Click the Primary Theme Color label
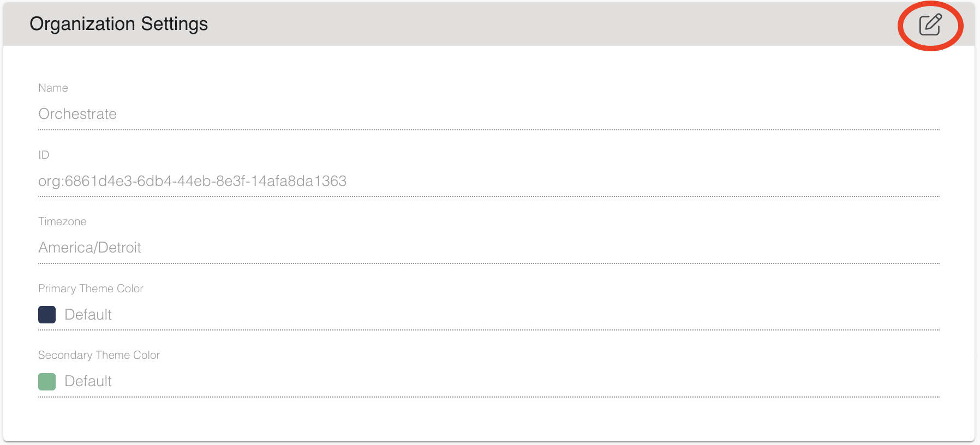 pyautogui.click(x=91, y=288)
